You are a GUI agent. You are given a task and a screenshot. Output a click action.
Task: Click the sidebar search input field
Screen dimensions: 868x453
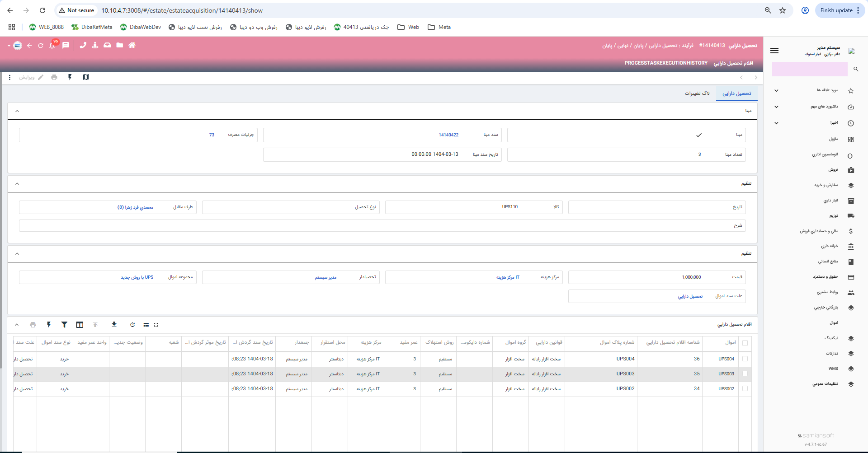coord(809,69)
